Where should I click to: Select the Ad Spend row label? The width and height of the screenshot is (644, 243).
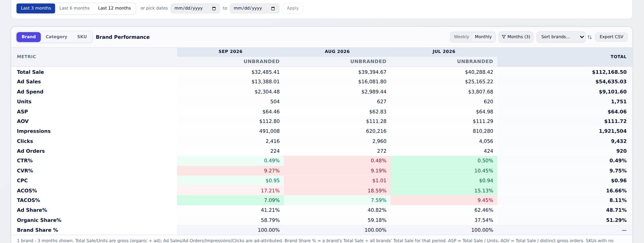[x=30, y=92]
